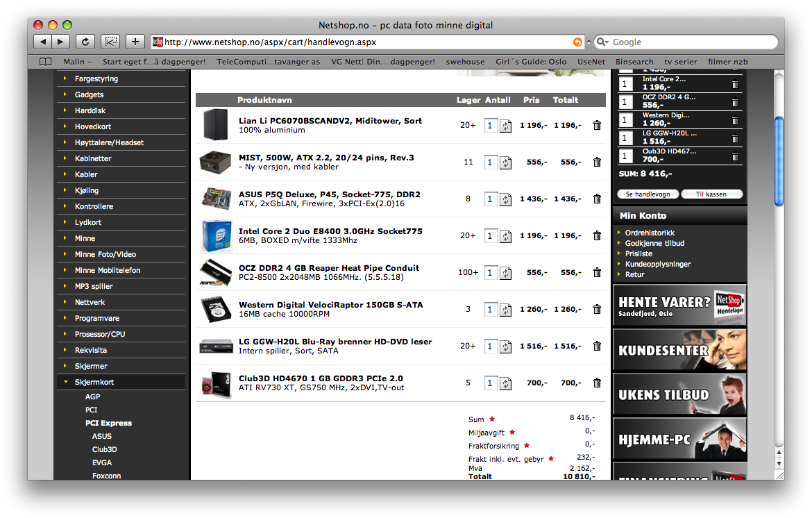
Task: Open the filmer nzb bookmark
Action: pos(727,62)
